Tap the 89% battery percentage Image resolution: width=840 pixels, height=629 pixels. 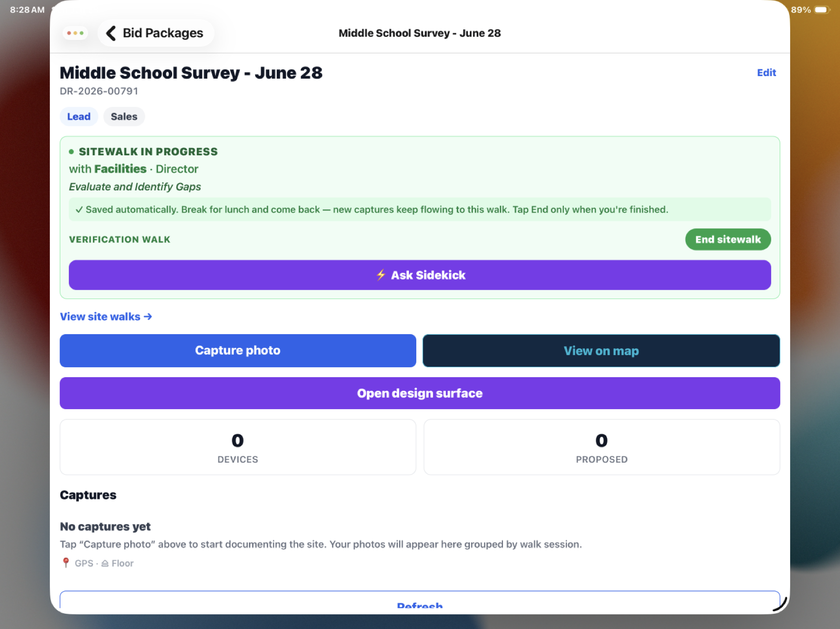pos(801,9)
